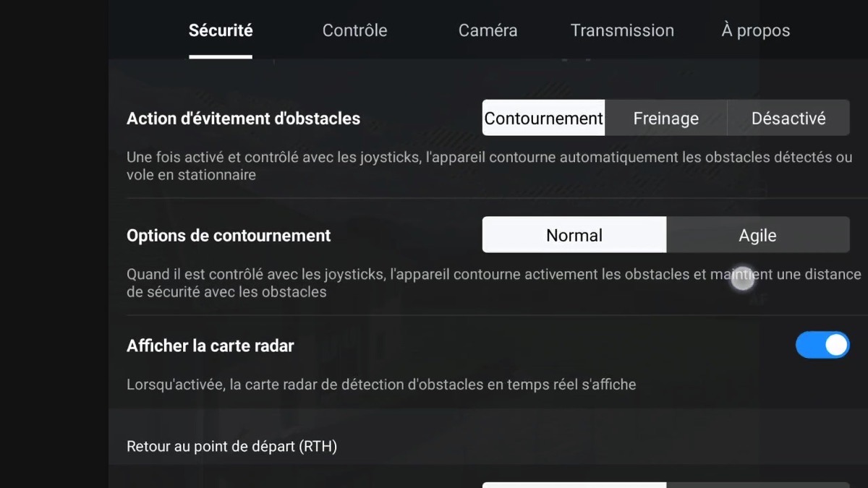Click the Options de contournement heading

click(x=229, y=236)
